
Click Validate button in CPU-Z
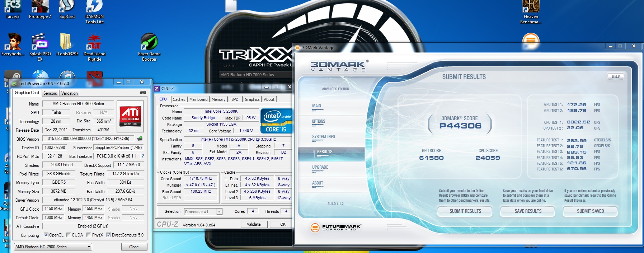(x=254, y=224)
